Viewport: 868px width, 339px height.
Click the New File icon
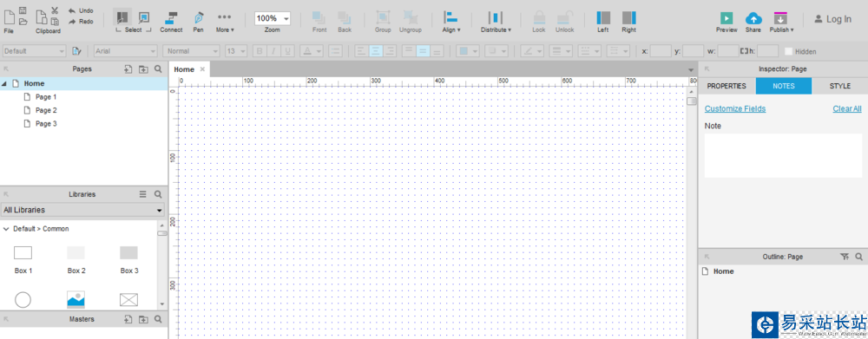click(9, 16)
